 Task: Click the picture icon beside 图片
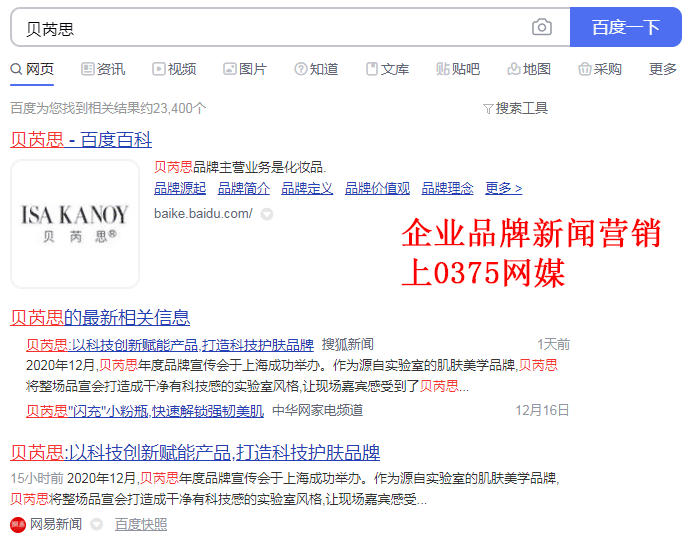230,69
